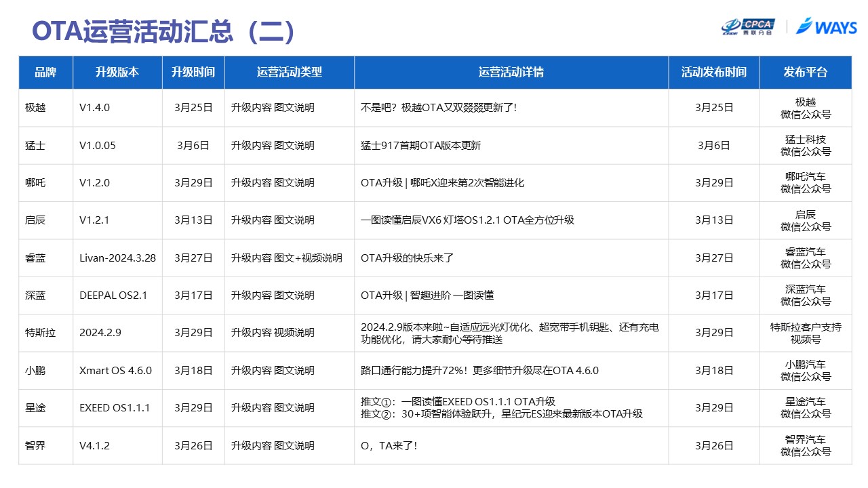The image size is (868, 488).
Task: Click platform cell 深蓝汽车 微信公众号
Action: pyautogui.click(x=806, y=296)
